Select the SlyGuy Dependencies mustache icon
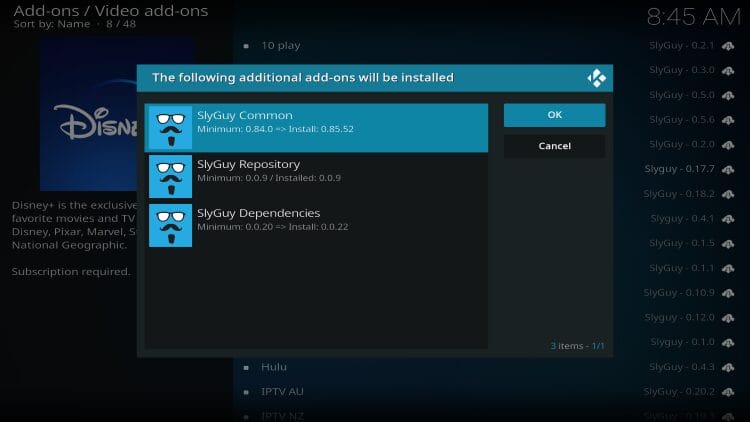Viewport: 750px width, 422px height. pos(170,225)
